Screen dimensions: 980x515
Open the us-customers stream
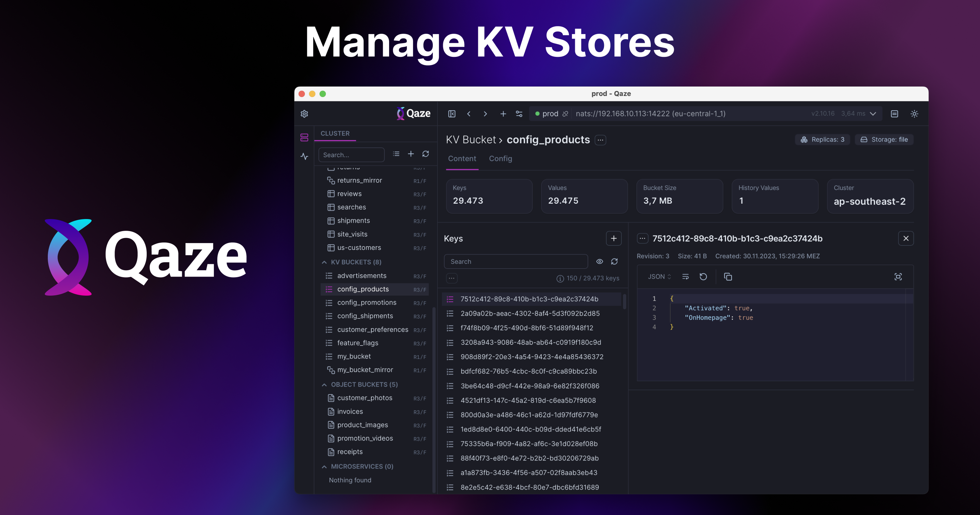(x=375, y=247)
